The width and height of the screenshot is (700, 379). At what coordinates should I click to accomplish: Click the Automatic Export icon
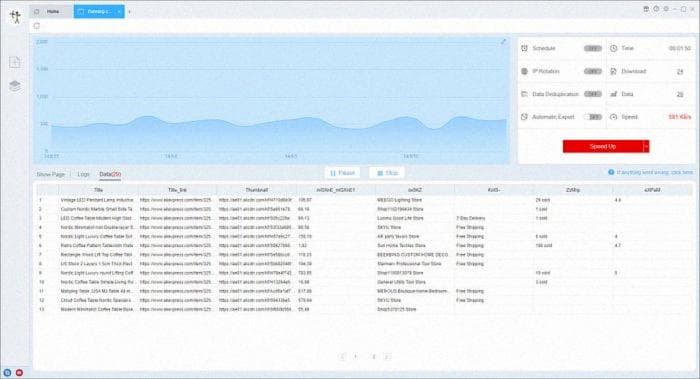tap(525, 117)
